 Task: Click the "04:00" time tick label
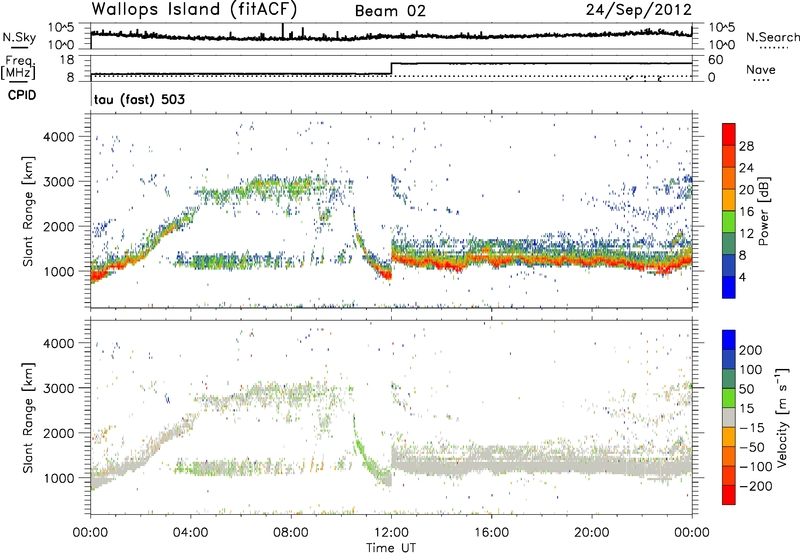[x=190, y=533]
